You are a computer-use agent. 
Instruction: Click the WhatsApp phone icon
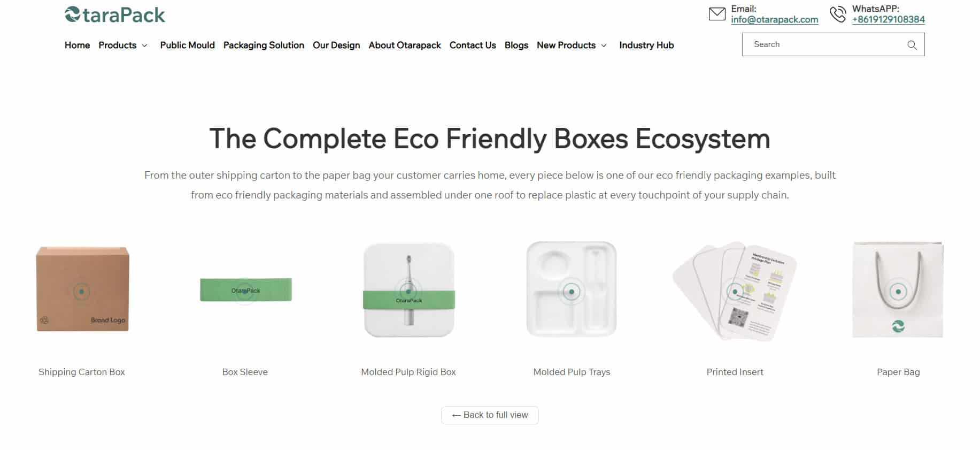[x=838, y=14]
